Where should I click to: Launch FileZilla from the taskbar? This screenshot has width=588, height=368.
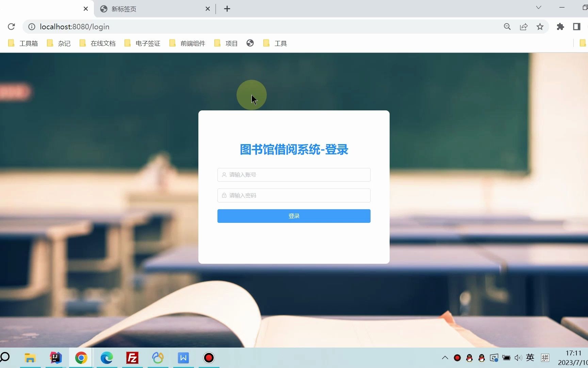click(x=132, y=358)
